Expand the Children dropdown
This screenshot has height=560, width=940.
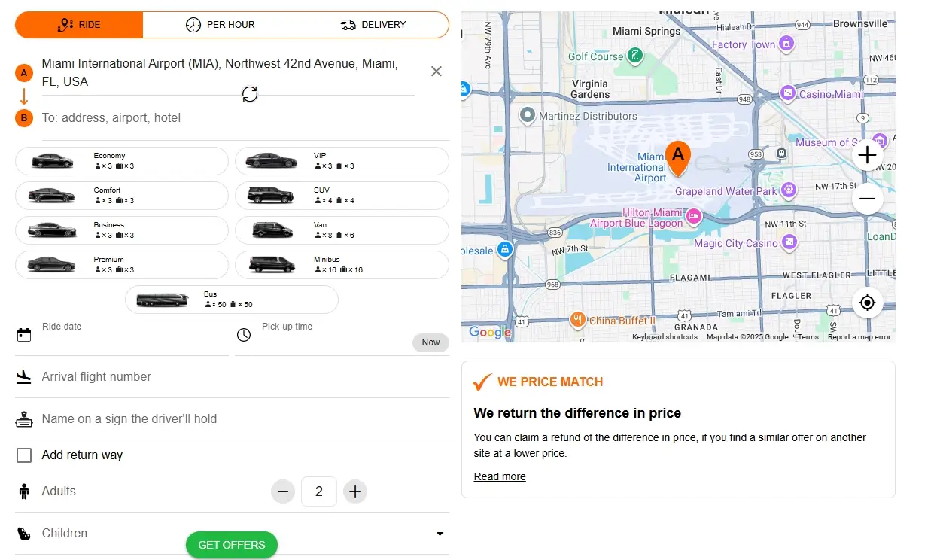(x=440, y=534)
